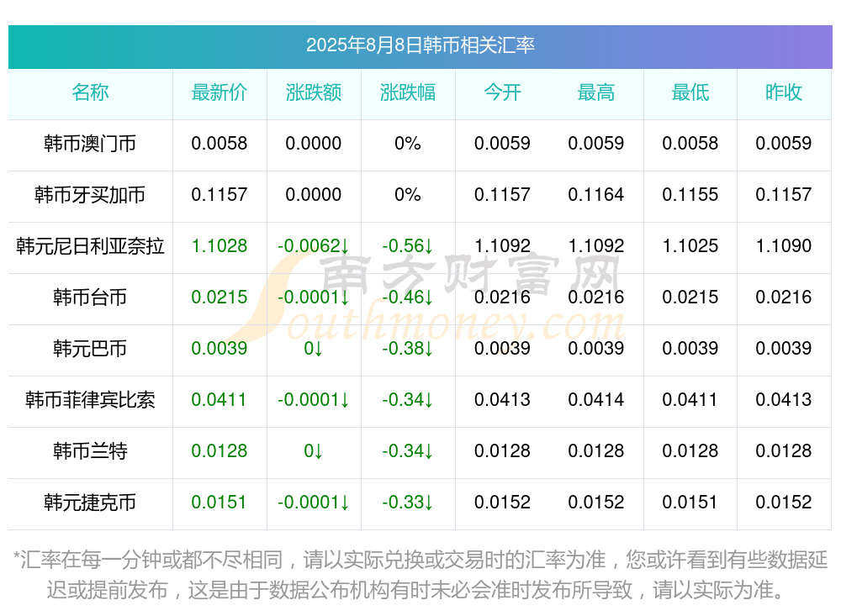This screenshot has height=616, width=841.
Task: Click the disclaimer text starting *汇率在每一分钟
Action: click(420, 575)
